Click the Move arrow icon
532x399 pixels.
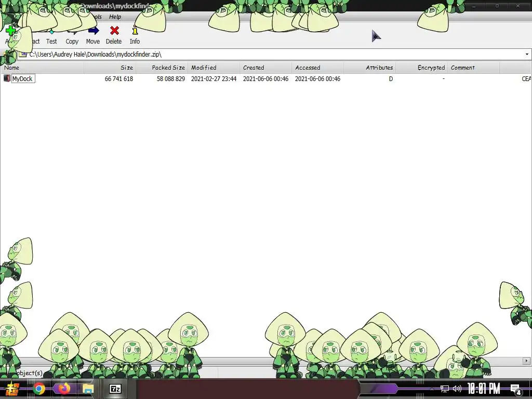point(94,31)
